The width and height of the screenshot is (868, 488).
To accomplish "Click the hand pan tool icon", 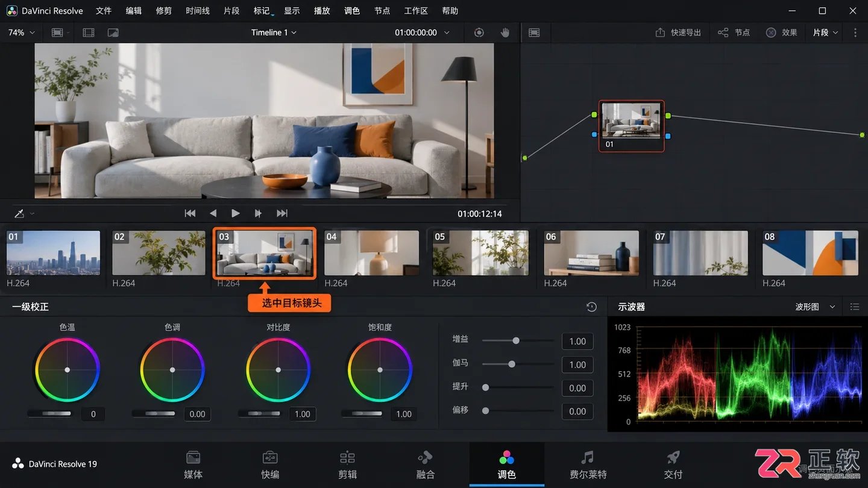I will pos(505,33).
